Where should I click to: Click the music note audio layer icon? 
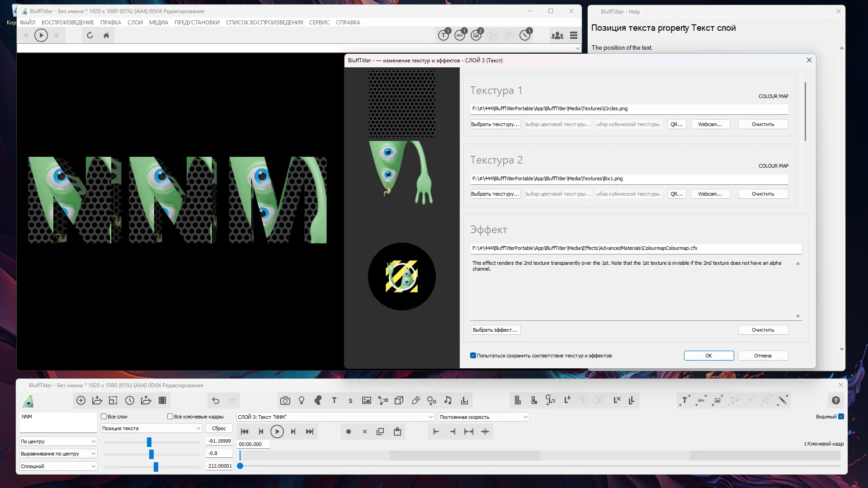[448, 400]
